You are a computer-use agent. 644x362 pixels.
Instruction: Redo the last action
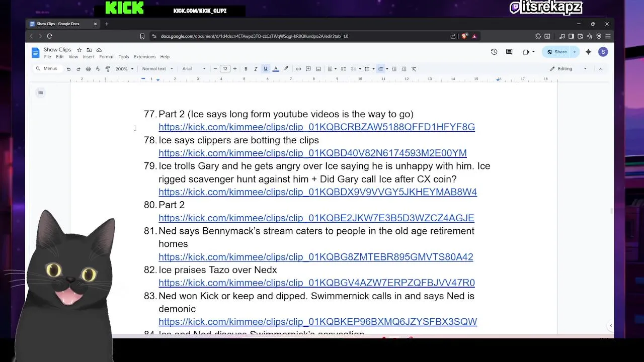tap(78, 69)
